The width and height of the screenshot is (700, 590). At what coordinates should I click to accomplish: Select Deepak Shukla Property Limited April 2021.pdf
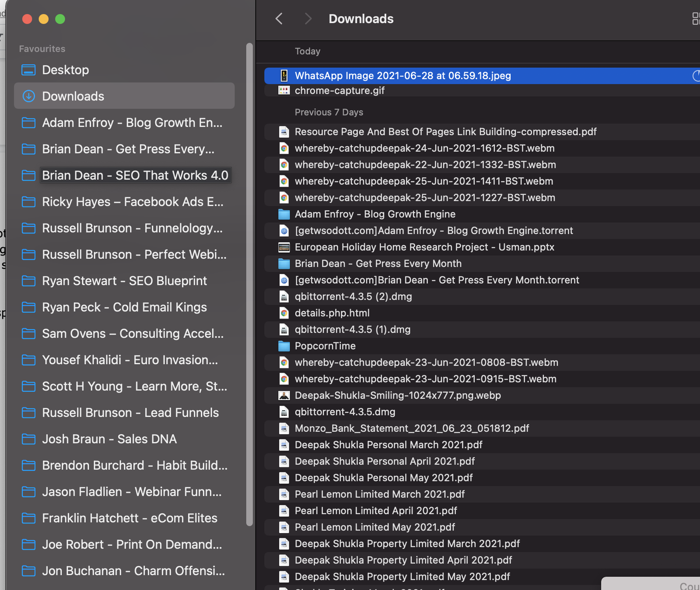tap(482, 560)
